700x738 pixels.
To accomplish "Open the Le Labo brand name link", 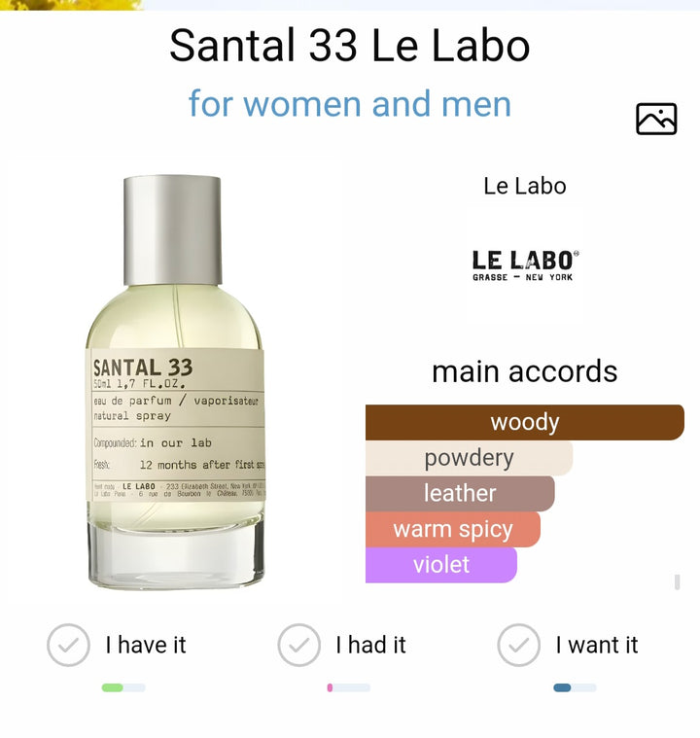I will (x=525, y=186).
